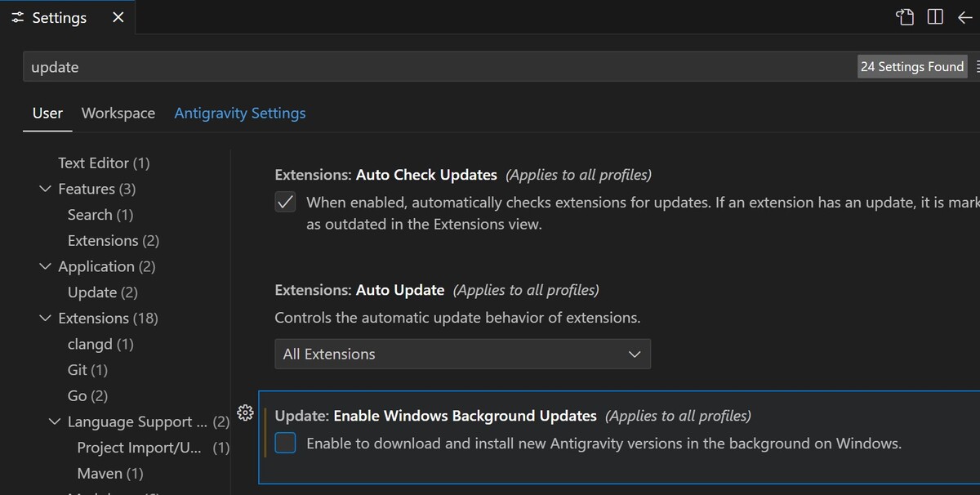Collapse the Extensions (18) tree group
The width and height of the screenshot is (980, 495).
45,319
